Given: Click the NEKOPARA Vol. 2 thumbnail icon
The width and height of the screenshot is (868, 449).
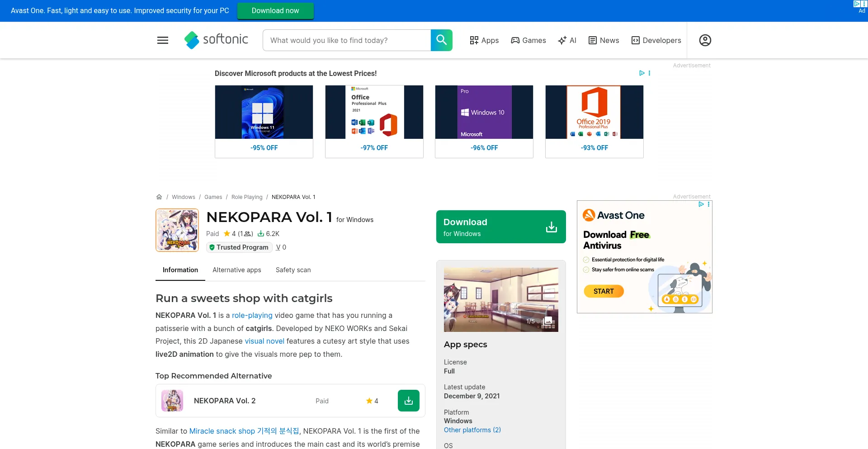Looking at the screenshot, I should 172,401.
